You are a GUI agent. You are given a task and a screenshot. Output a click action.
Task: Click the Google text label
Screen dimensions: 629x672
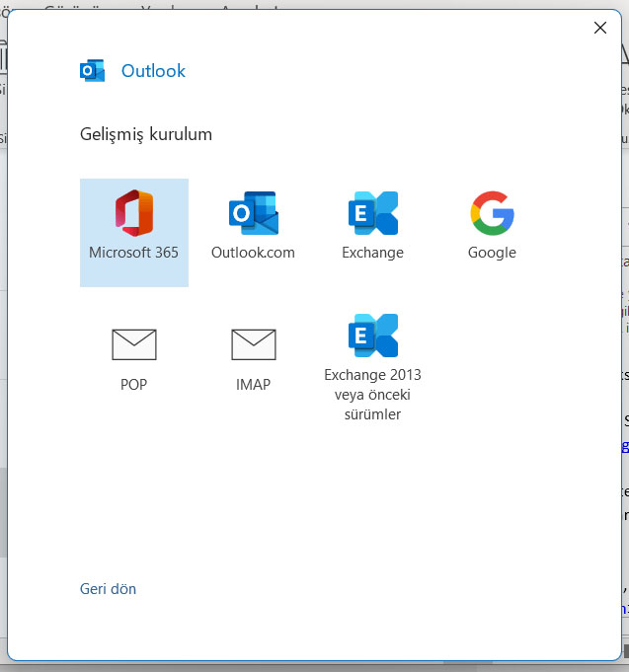point(492,253)
